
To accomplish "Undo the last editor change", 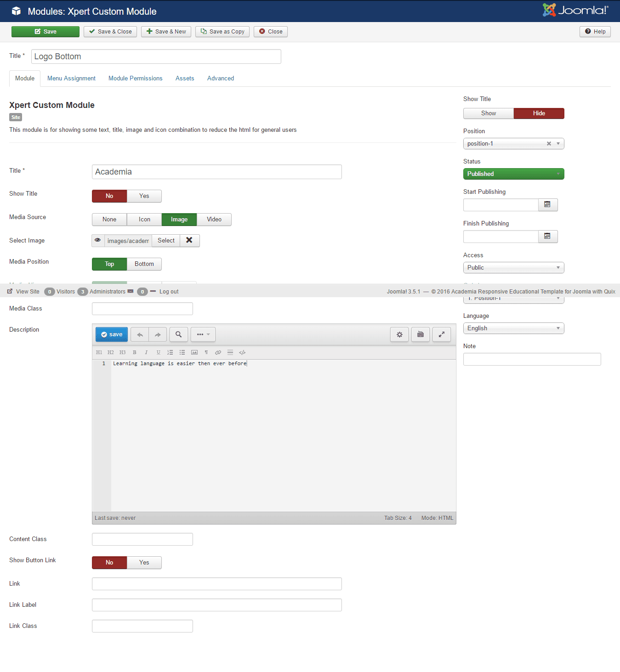I will (140, 334).
